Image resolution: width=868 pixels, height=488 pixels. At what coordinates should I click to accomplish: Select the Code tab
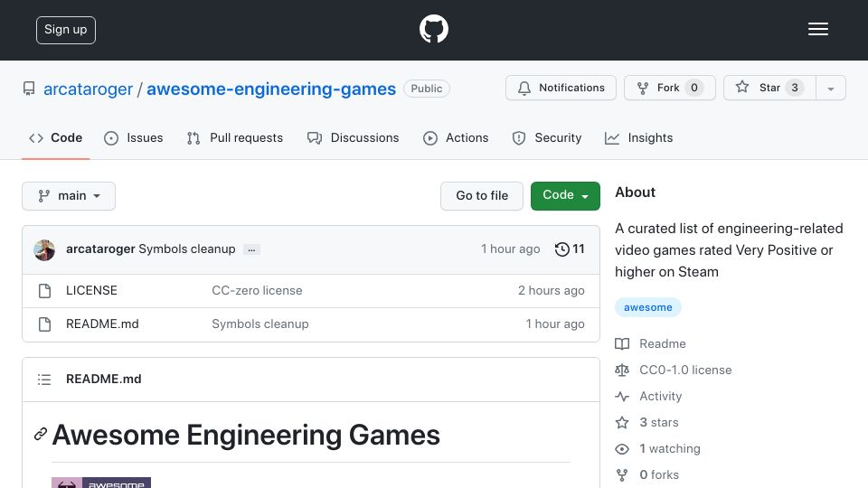click(x=55, y=137)
